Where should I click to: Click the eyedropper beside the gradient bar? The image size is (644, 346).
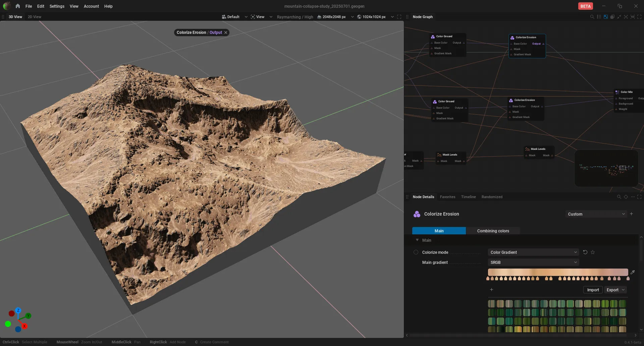pyautogui.click(x=633, y=272)
